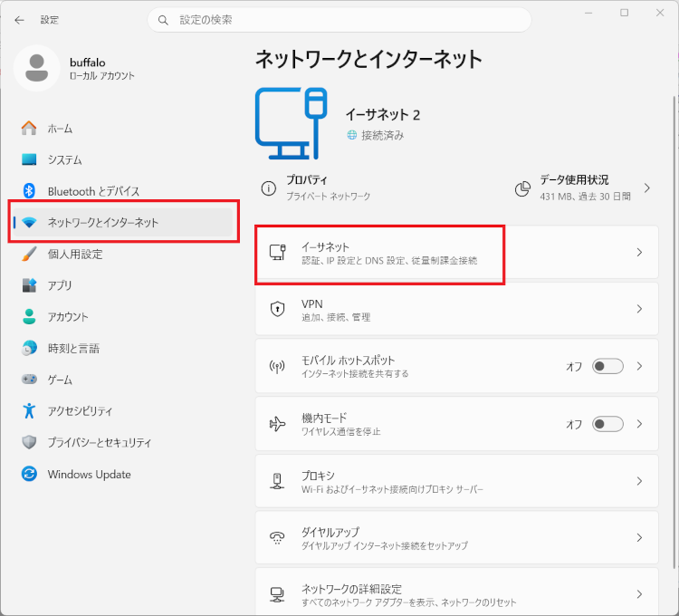The height and width of the screenshot is (616, 679).
Task: Expand the ネットワークの詳細設定 chevron
Action: coord(639,594)
